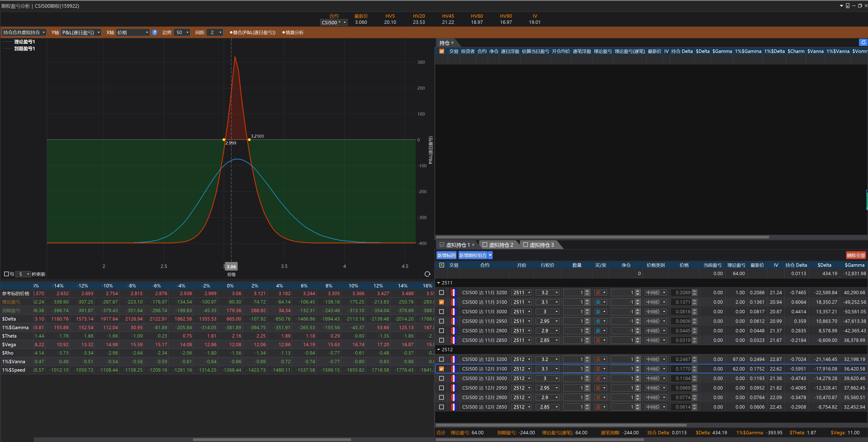The image size is (868, 442).
Task: Enable the auto-refresh 每 秒更新 checkbox
Action: click(6, 274)
